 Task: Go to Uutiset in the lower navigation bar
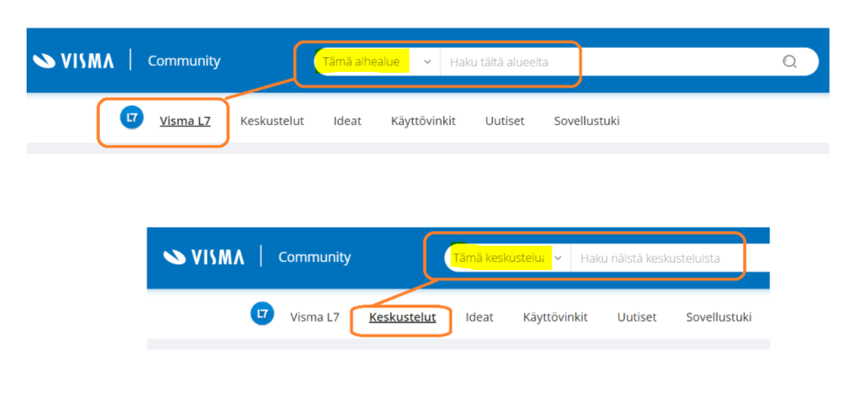point(637,318)
